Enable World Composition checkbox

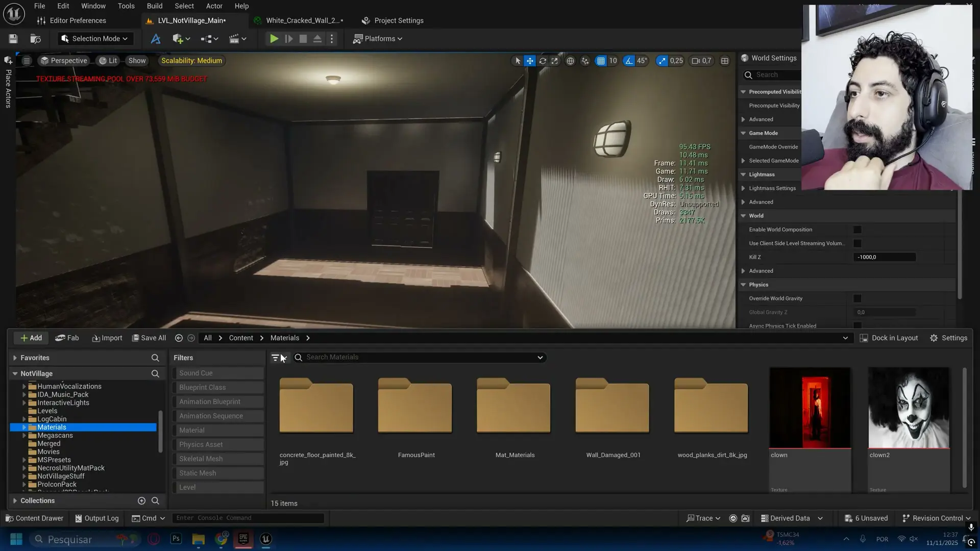coord(857,230)
